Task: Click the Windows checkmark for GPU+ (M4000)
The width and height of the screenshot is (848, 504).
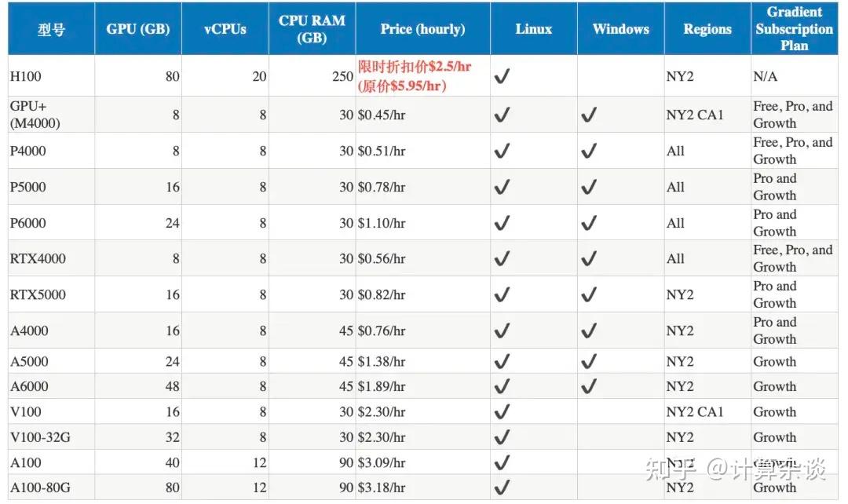Action: pos(589,115)
